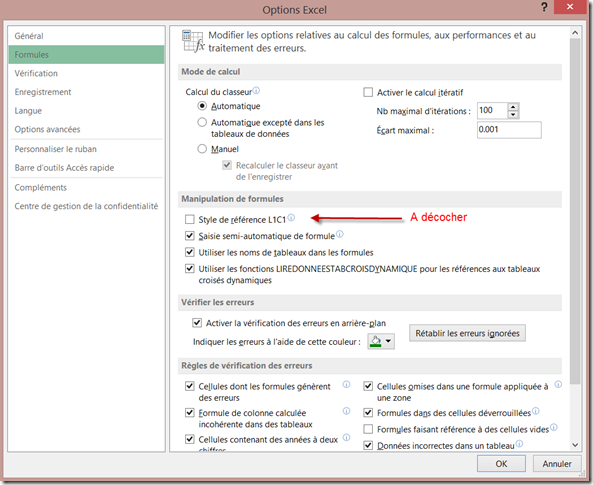Close the Options Excel dialog
This screenshot has width=593, height=485.
(570, 7)
